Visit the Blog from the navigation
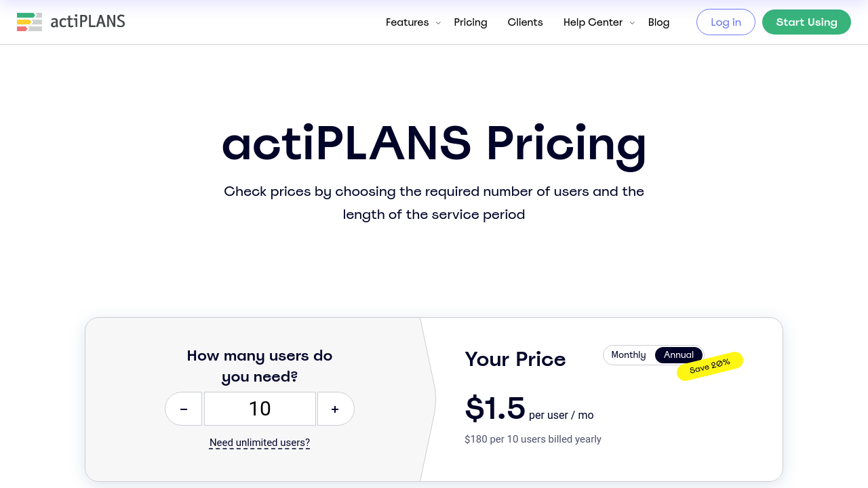The height and width of the screenshot is (488, 868). tap(658, 22)
